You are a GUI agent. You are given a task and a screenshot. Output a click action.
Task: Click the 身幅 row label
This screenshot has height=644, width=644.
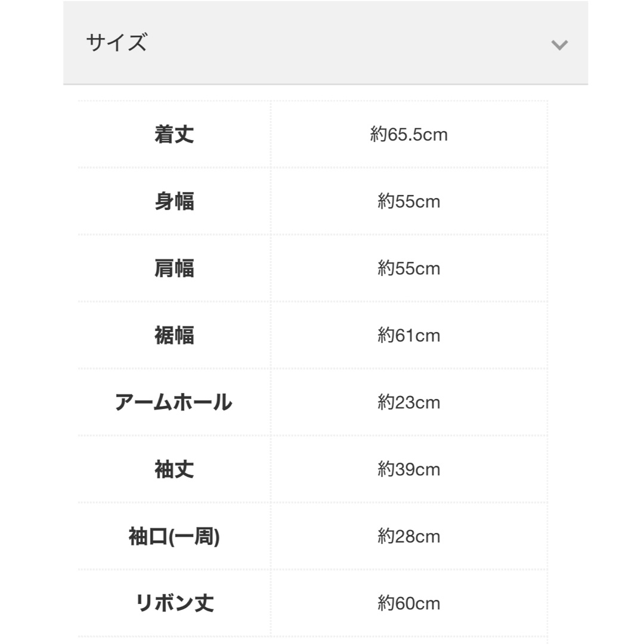tap(174, 202)
